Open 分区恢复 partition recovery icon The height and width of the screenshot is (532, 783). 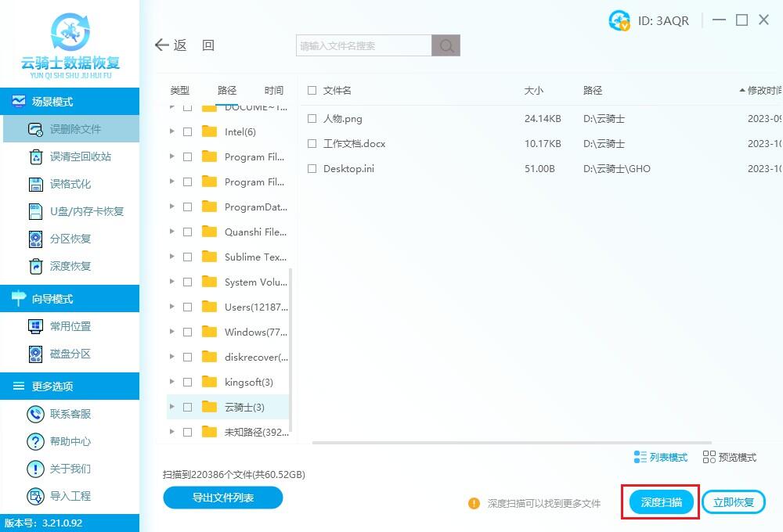(x=36, y=239)
